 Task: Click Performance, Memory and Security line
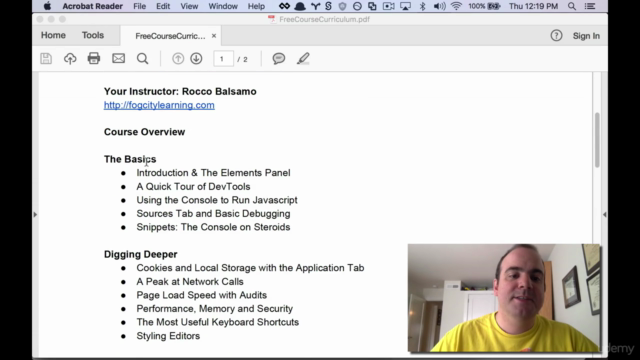coord(215,309)
